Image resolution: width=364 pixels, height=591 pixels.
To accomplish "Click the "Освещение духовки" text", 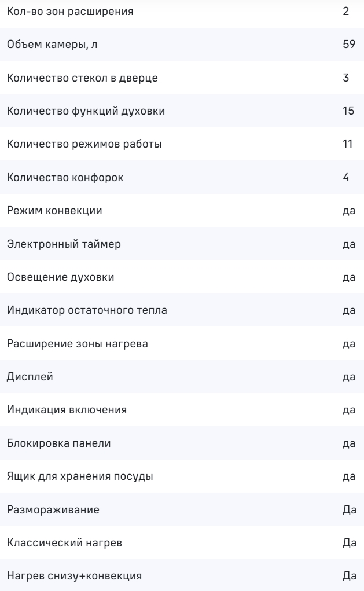I will (x=60, y=277).
